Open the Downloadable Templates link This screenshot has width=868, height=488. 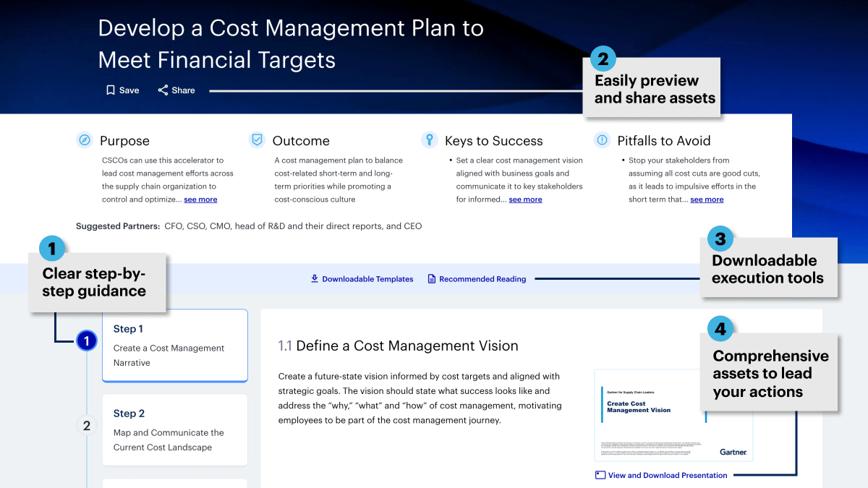pos(367,278)
